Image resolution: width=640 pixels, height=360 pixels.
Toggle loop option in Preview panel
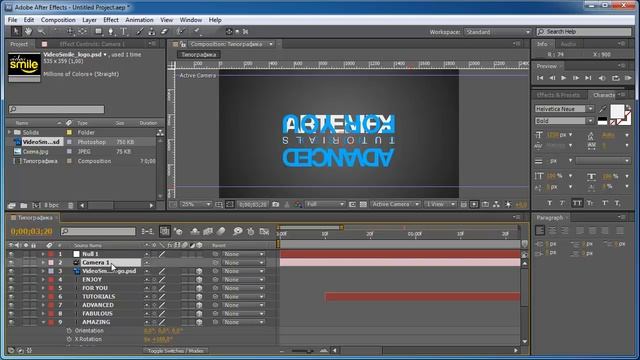[x=615, y=78]
